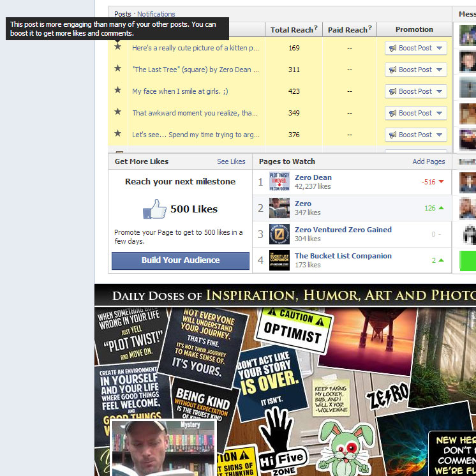The height and width of the screenshot is (476, 476).
Task: Click '304 likes' under Zero Ventured Zero Gained
Action: pos(308,239)
